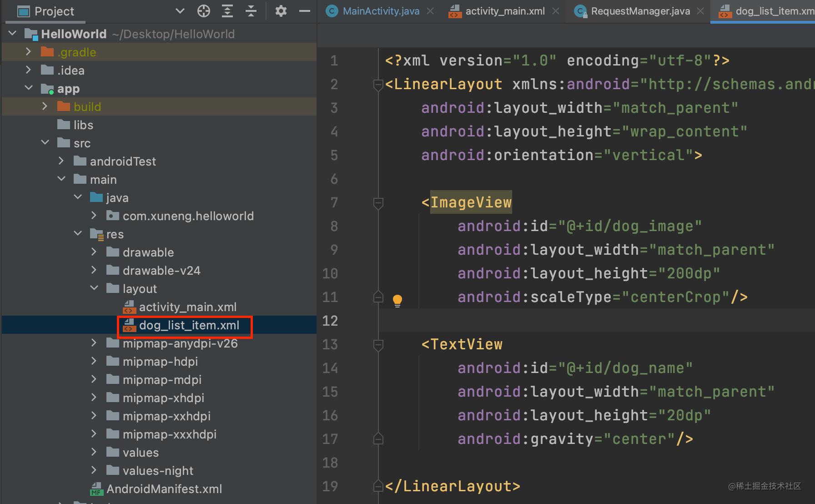Image resolution: width=815 pixels, height=504 pixels.
Task: Open the Project view dropdown arrow
Action: tap(180, 11)
